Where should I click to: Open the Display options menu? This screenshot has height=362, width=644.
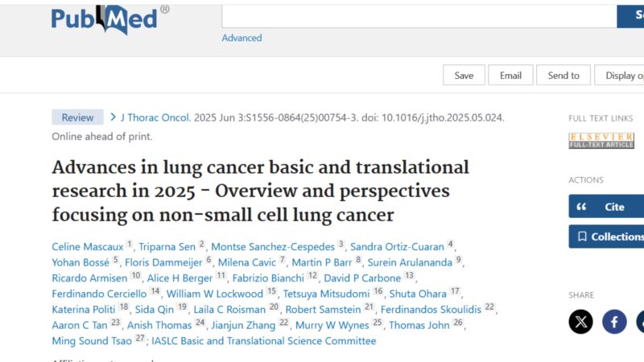619,75
